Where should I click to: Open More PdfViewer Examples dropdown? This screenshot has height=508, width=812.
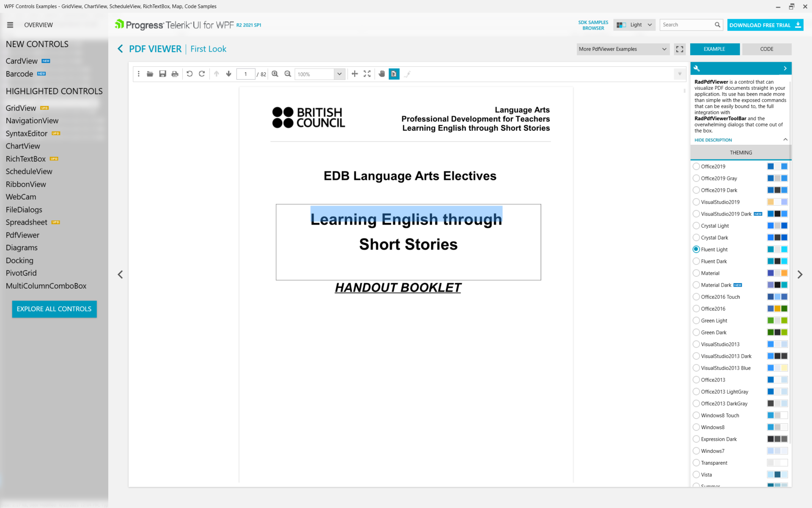click(x=623, y=49)
